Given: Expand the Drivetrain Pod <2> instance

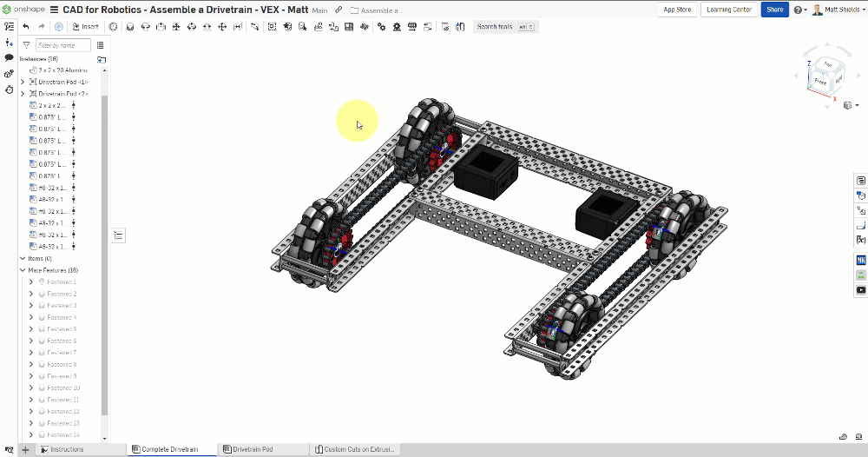Looking at the screenshot, I should click(x=22, y=94).
